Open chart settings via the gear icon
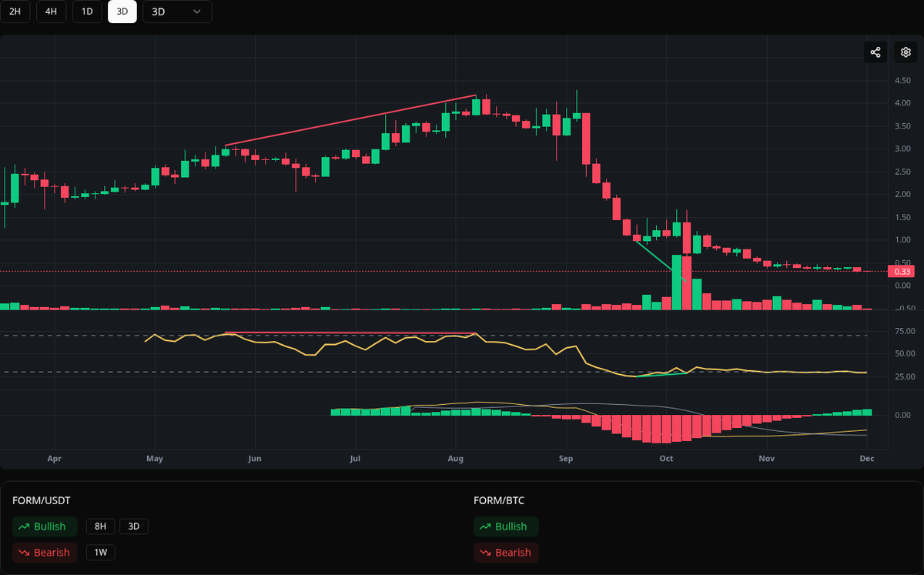This screenshot has height=575, width=924. tap(906, 52)
